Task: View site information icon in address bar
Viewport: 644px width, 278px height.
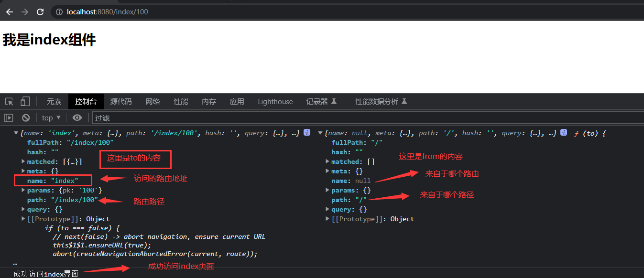Action: [x=59, y=12]
